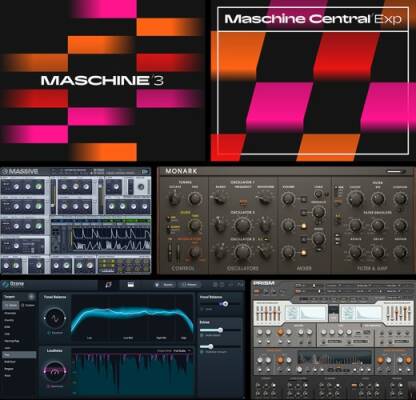Turn the Monark Octave tuning knob
Image resolution: width=416 pixels, height=400 pixels.
pyautogui.click(x=174, y=199)
